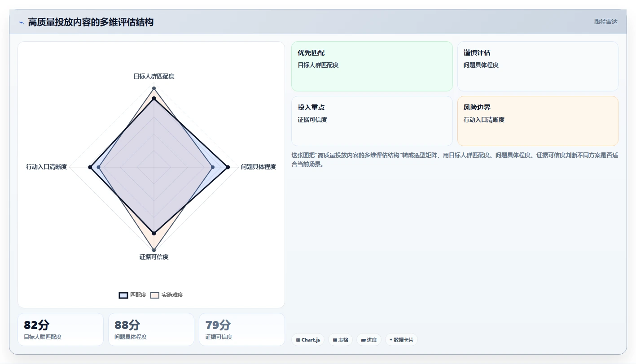The width and height of the screenshot is (636, 364).
Task: Click the 目标人群匹配度 radar axis label
Action: pyautogui.click(x=154, y=76)
